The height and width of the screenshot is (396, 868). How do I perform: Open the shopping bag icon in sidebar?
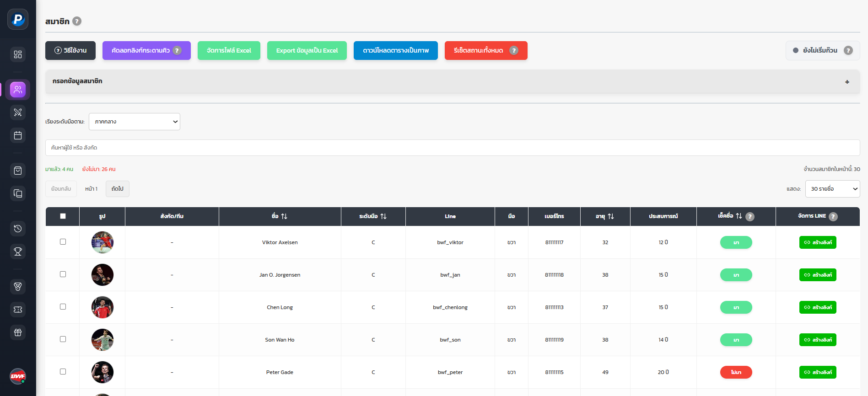(18, 171)
